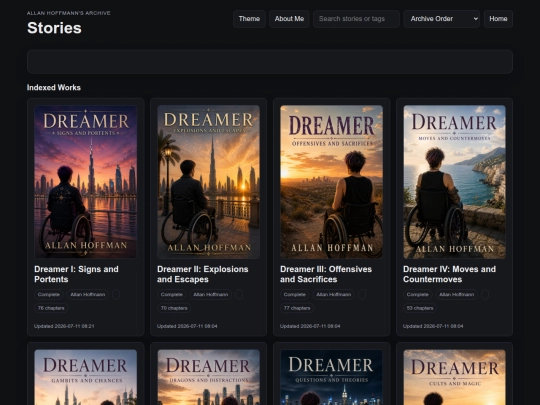Open the Signs and Portents book cover
This screenshot has height=405, width=540.
click(x=85, y=181)
